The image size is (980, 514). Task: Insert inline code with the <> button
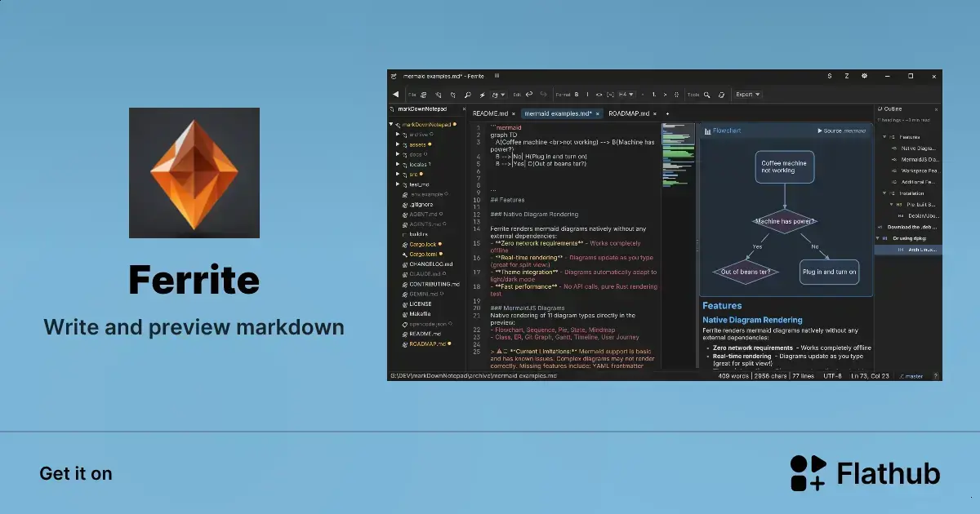[x=599, y=95]
